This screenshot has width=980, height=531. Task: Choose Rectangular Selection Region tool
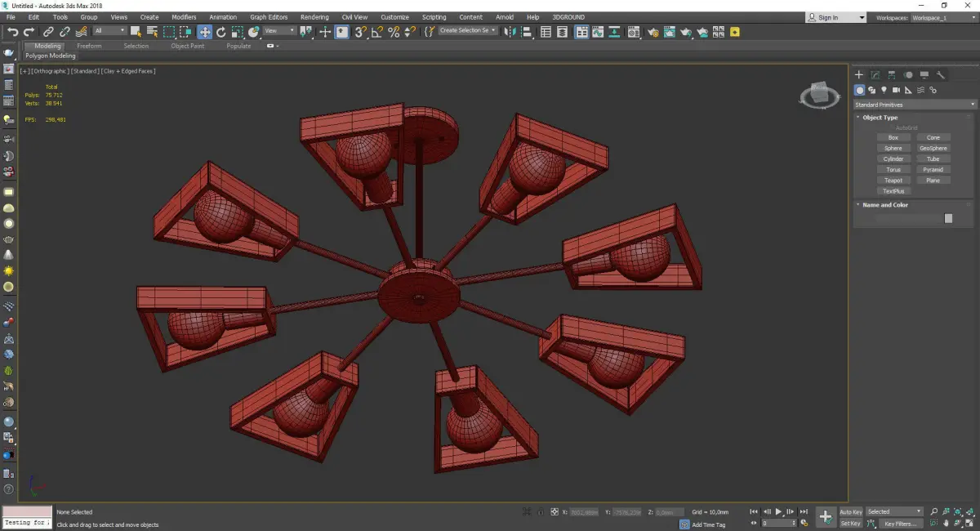tap(169, 32)
